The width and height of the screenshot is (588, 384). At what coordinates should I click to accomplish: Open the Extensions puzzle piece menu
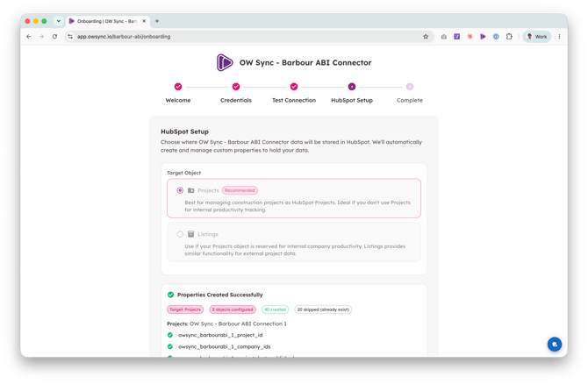tap(509, 37)
